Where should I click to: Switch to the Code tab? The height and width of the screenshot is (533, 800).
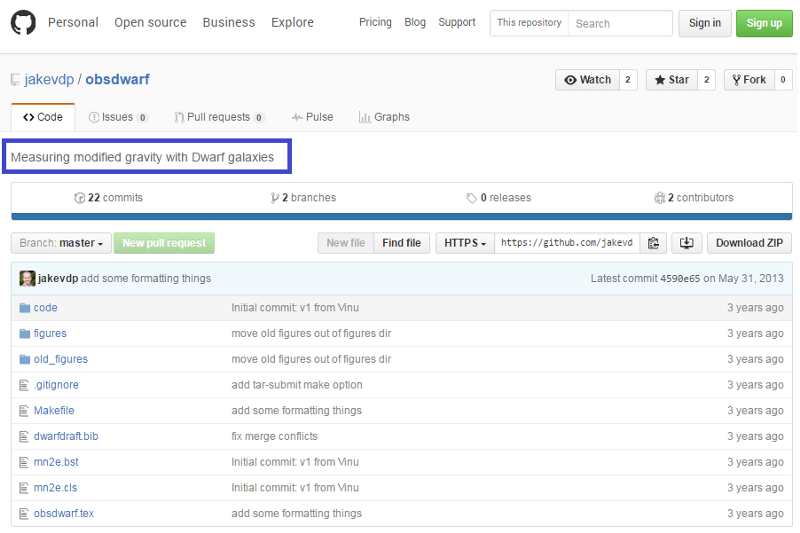pos(43,117)
